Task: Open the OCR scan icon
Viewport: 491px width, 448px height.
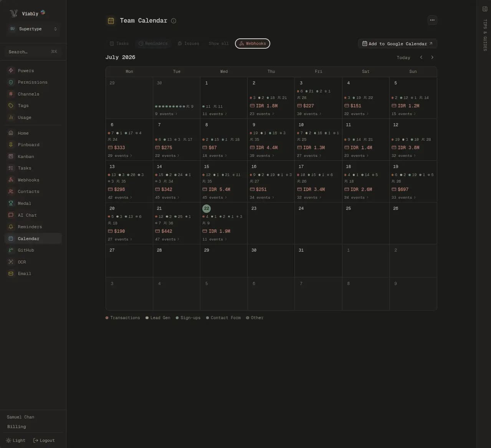Action: point(11,262)
